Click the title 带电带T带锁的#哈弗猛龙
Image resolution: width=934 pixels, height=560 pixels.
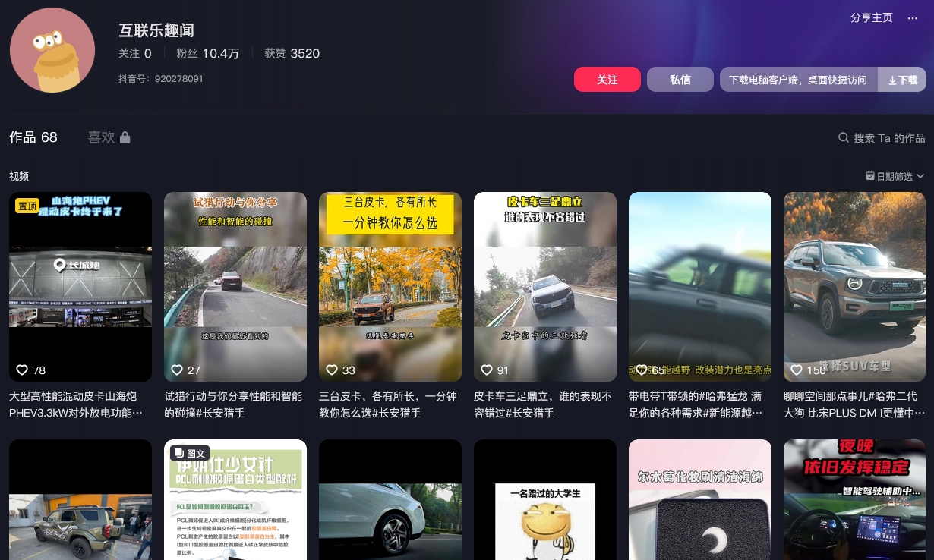(x=696, y=404)
